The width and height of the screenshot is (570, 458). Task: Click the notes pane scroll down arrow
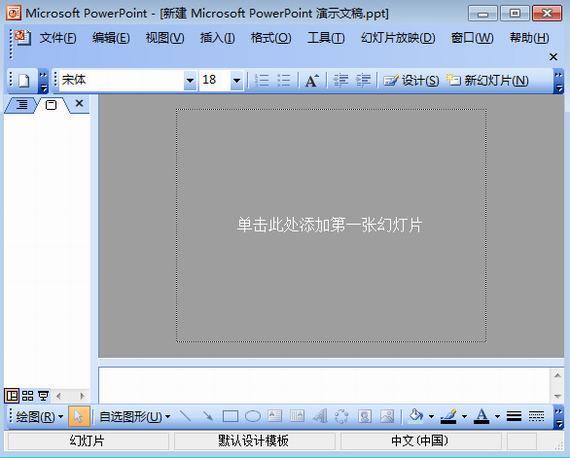tap(558, 396)
